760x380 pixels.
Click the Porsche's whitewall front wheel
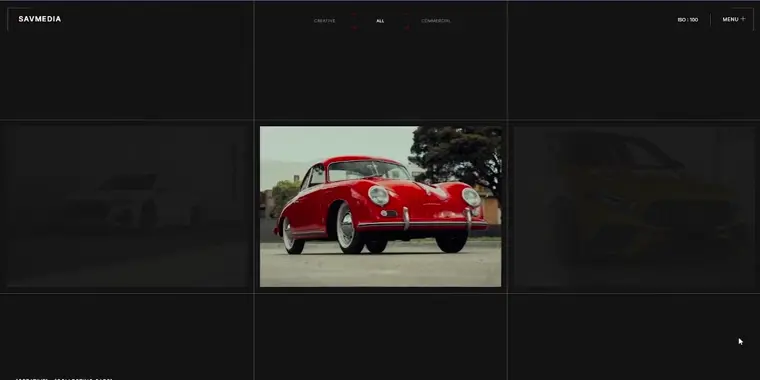[348, 229]
